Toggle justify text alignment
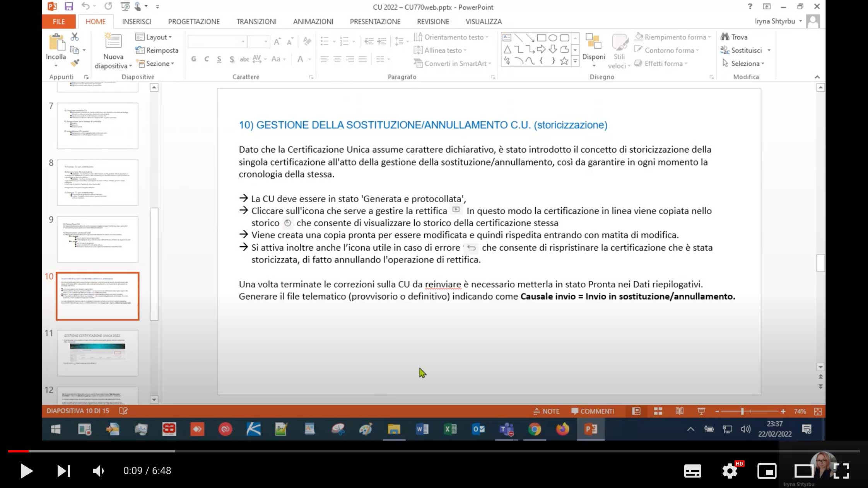The width and height of the screenshot is (868, 488). (362, 59)
